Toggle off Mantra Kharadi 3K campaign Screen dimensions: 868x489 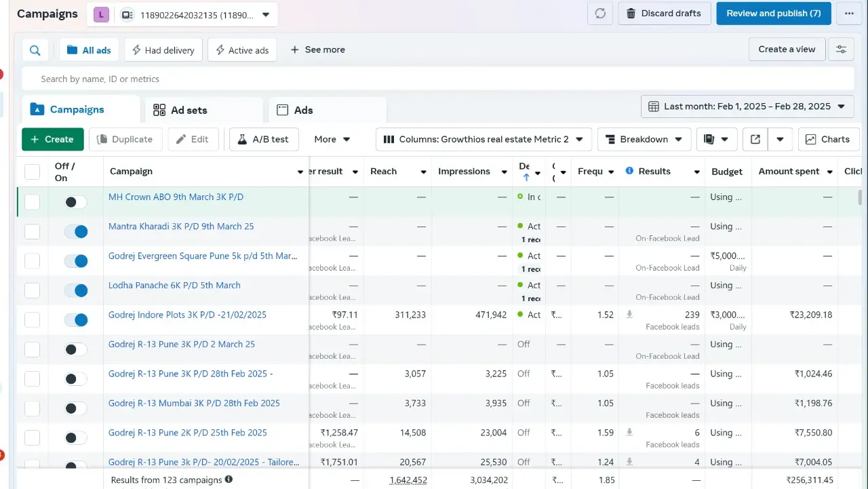tap(76, 231)
